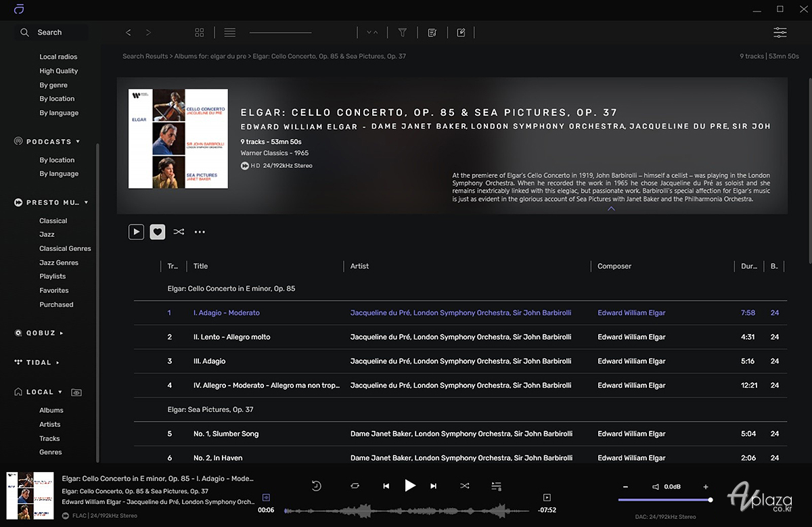Viewport: 812px width, 527px height.
Task: Open local Albums
Action: coord(51,410)
